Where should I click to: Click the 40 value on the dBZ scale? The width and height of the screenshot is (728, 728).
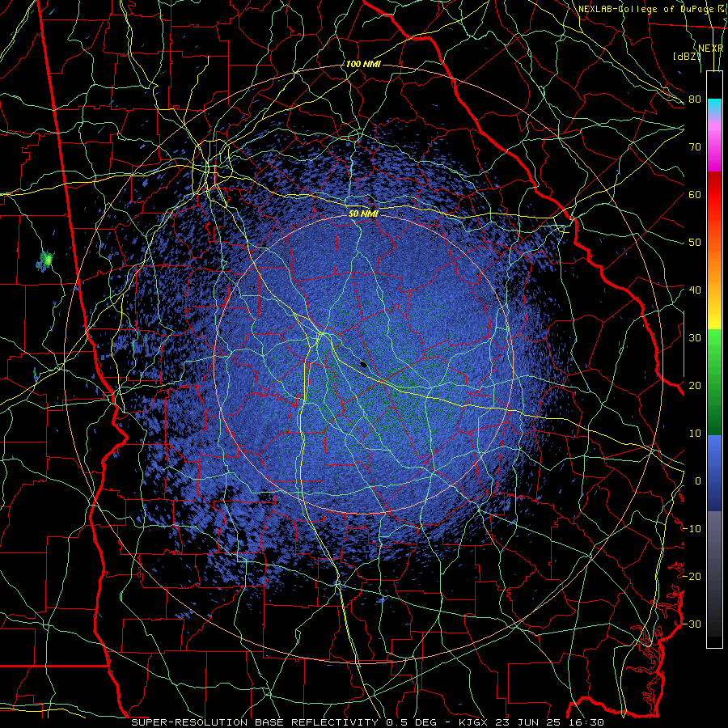pyautogui.click(x=695, y=290)
